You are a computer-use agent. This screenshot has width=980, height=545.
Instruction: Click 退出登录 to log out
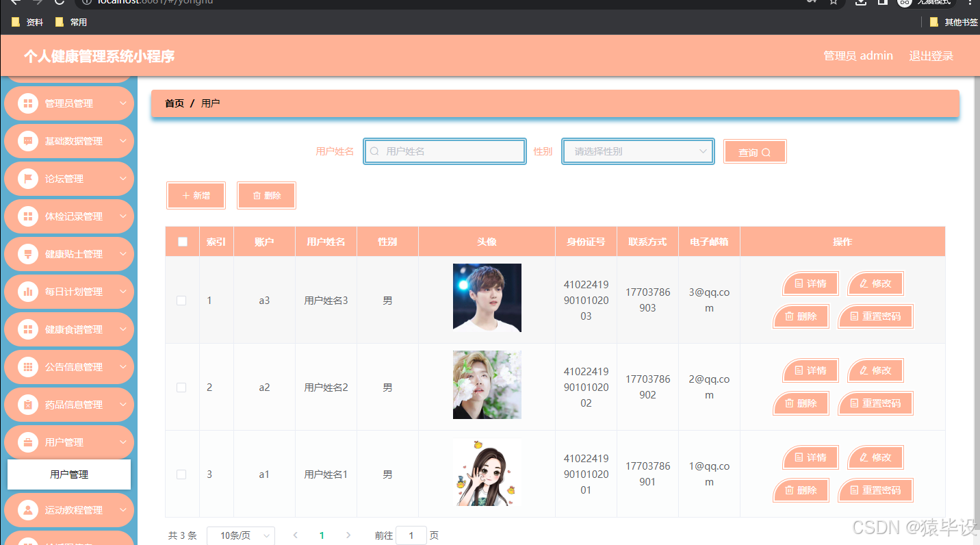click(931, 56)
